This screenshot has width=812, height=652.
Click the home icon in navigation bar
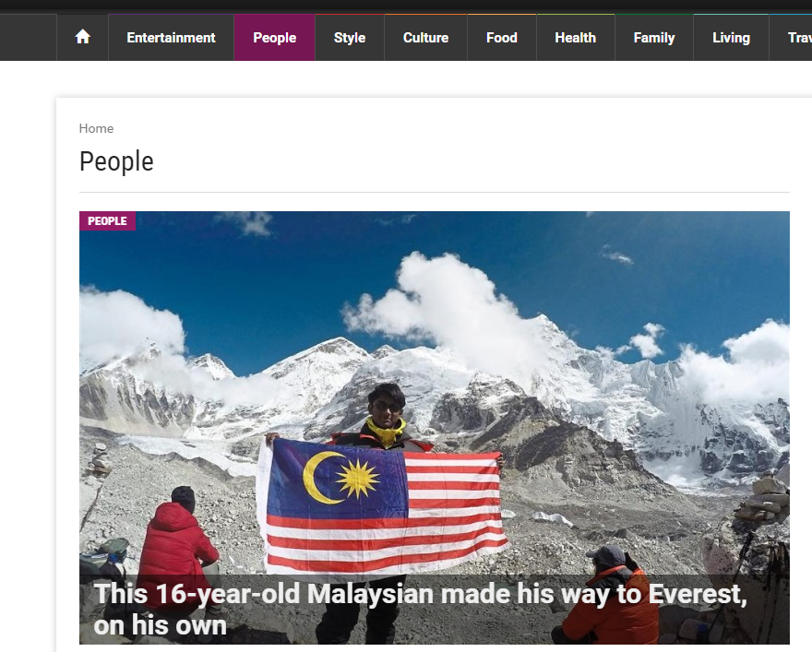point(82,37)
